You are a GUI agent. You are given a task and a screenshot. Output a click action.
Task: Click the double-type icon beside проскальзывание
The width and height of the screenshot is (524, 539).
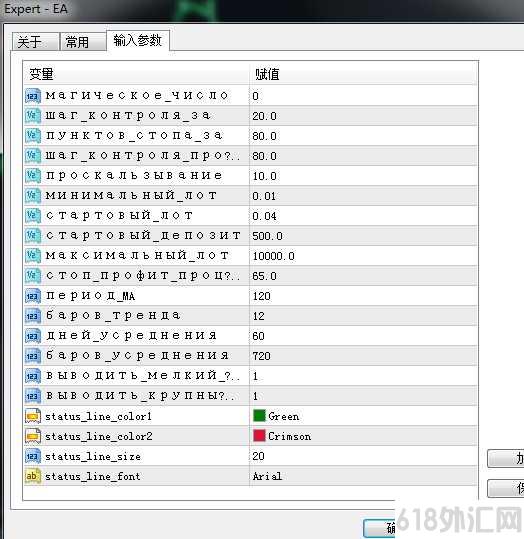pyautogui.click(x=33, y=176)
